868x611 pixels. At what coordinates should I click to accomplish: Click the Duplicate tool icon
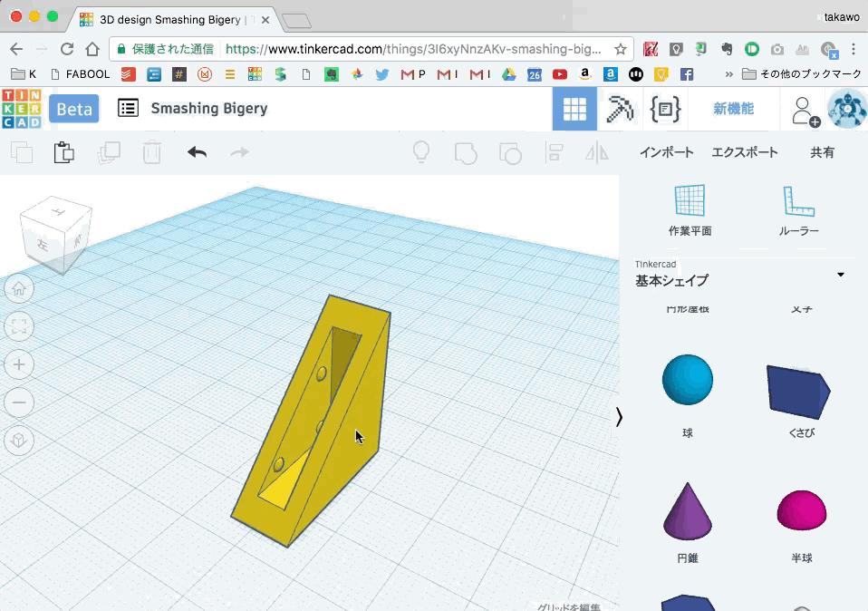click(x=109, y=152)
